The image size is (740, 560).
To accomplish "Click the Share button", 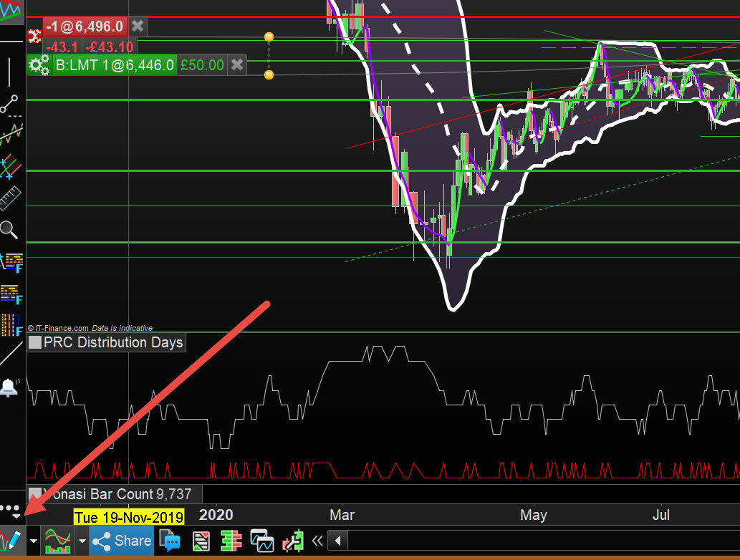I will tap(122, 541).
